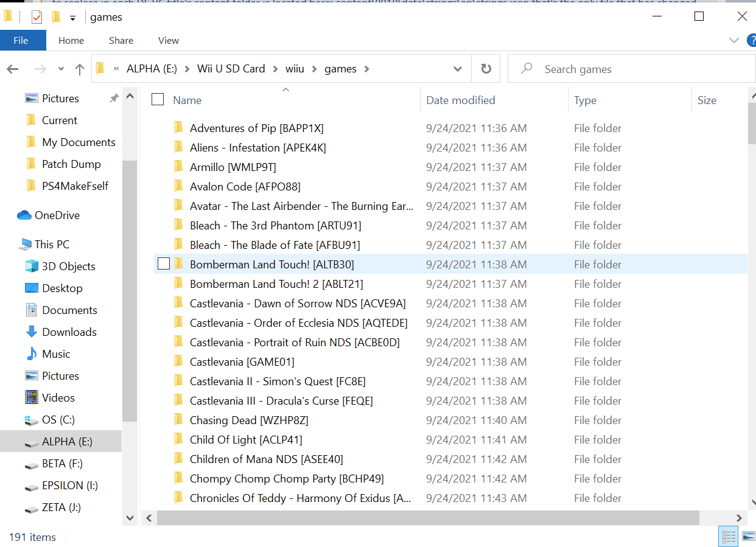Image resolution: width=756 pixels, height=547 pixels.
Task: Switch to details view icon in status bar
Action: [729, 537]
